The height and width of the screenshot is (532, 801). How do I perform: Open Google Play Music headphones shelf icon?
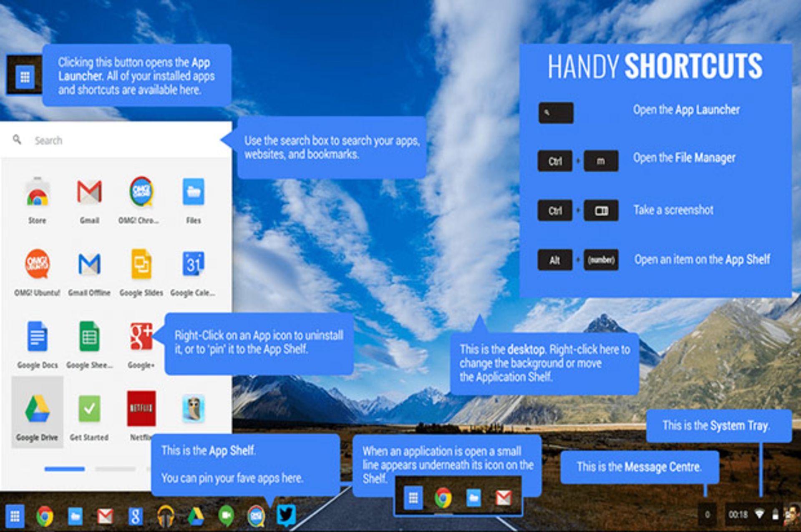[x=166, y=516]
